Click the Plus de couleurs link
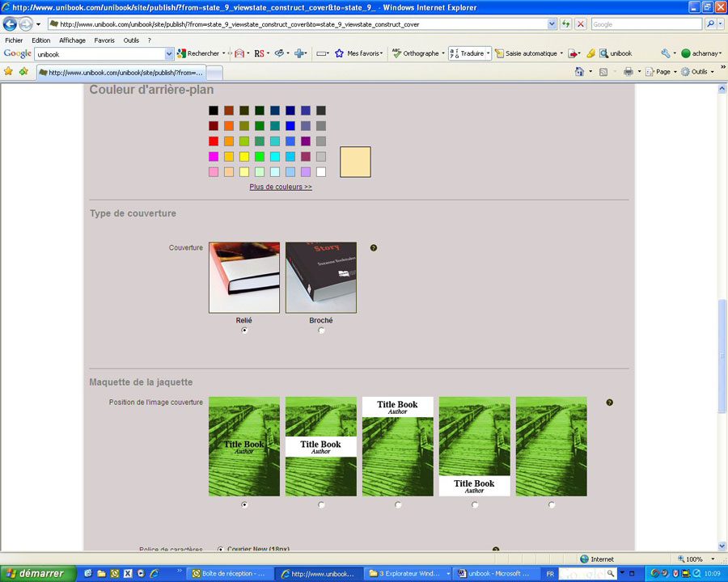This screenshot has width=728, height=582. click(281, 187)
